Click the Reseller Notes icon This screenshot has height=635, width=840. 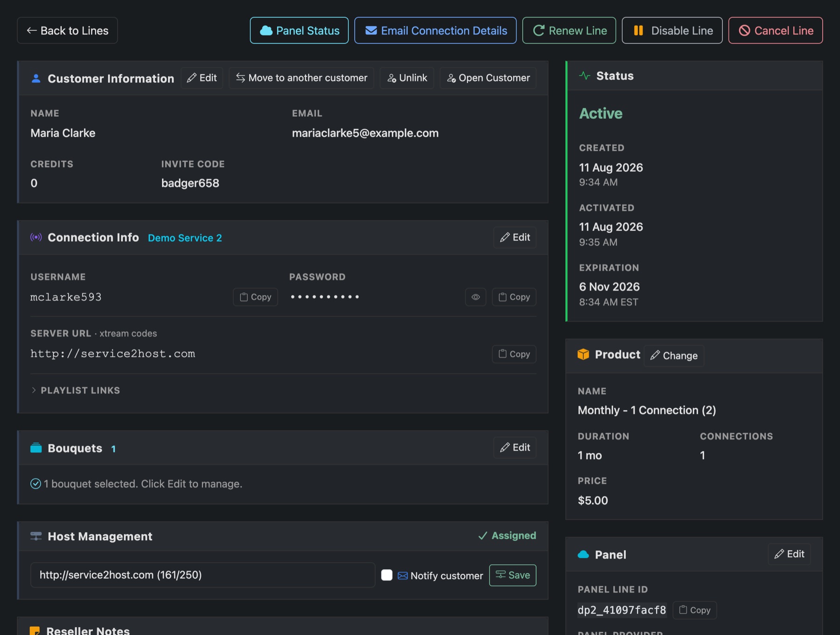(35, 631)
